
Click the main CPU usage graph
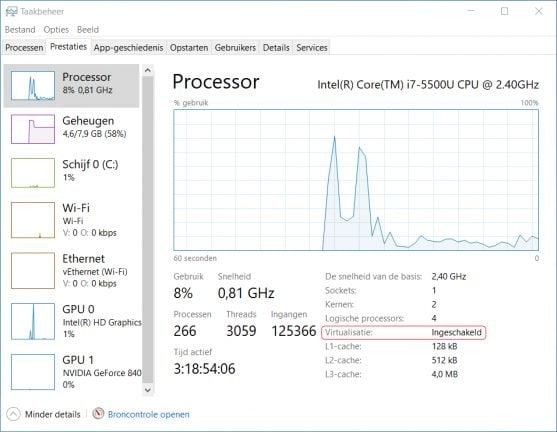(356, 180)
